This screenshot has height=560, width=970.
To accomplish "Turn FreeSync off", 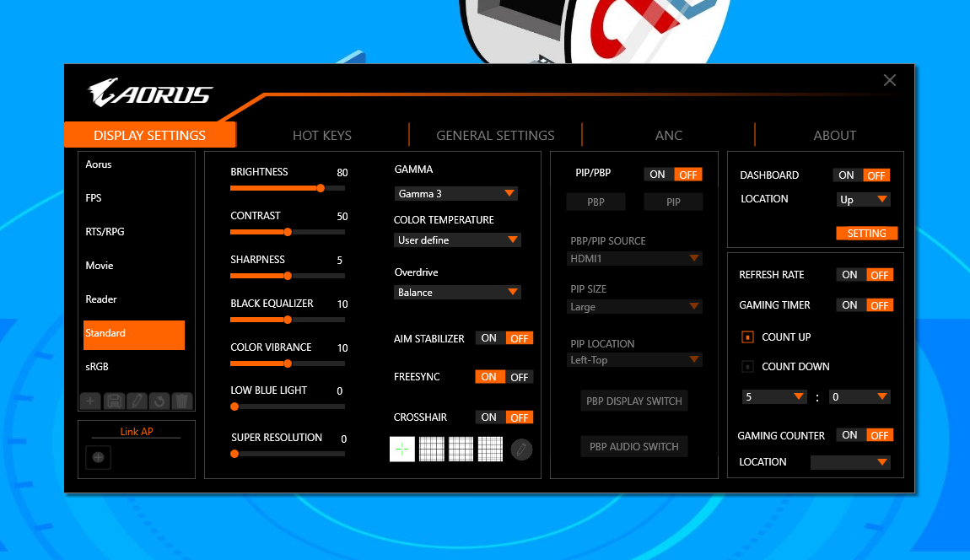I will (x=519, y=377).
